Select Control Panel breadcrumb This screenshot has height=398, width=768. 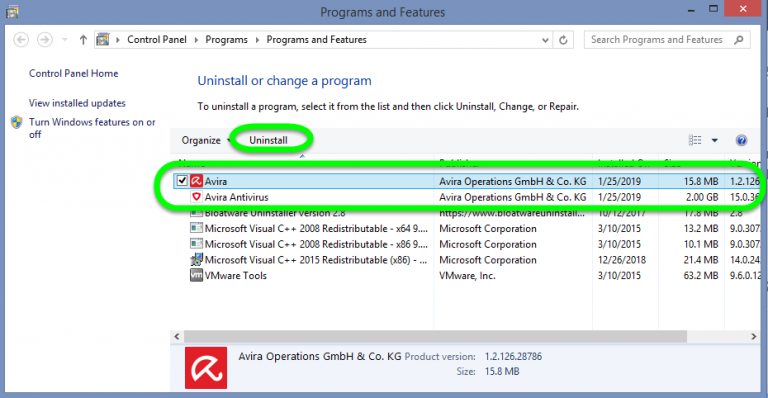(x=157, y=40)
